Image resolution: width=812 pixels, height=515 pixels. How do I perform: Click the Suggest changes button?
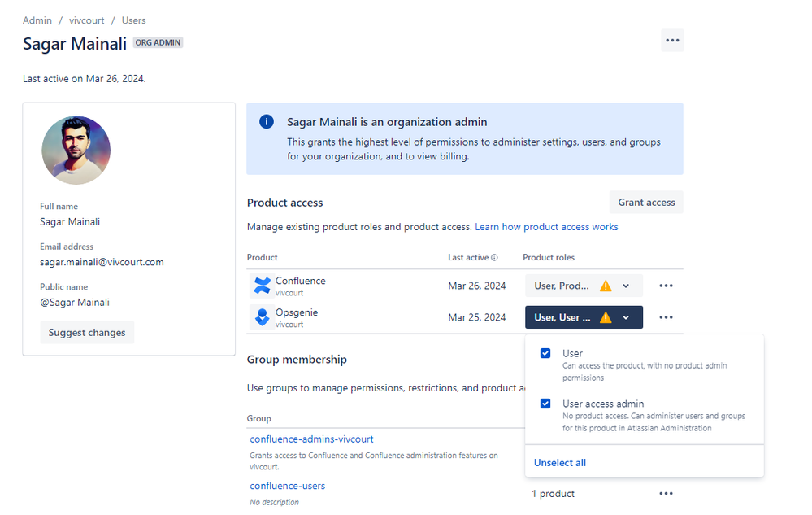[87, 332]
